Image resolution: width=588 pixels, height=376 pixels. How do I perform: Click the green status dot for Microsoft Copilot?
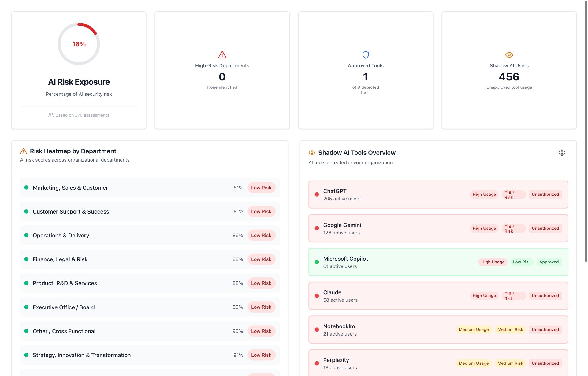click(317, 262)
